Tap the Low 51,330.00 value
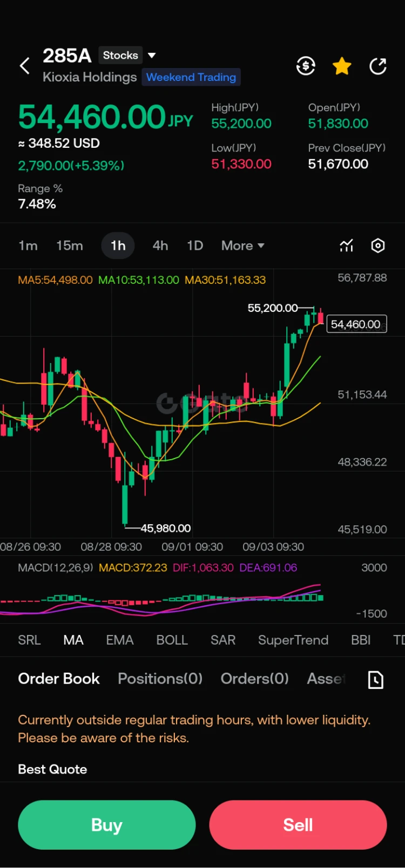This screenshot has height=868, width=405. click(x=241, y=164)
